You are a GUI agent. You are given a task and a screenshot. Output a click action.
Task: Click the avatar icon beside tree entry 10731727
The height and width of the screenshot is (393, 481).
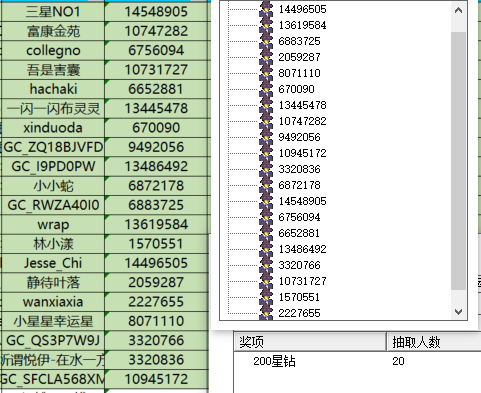(x=266, y=281)
